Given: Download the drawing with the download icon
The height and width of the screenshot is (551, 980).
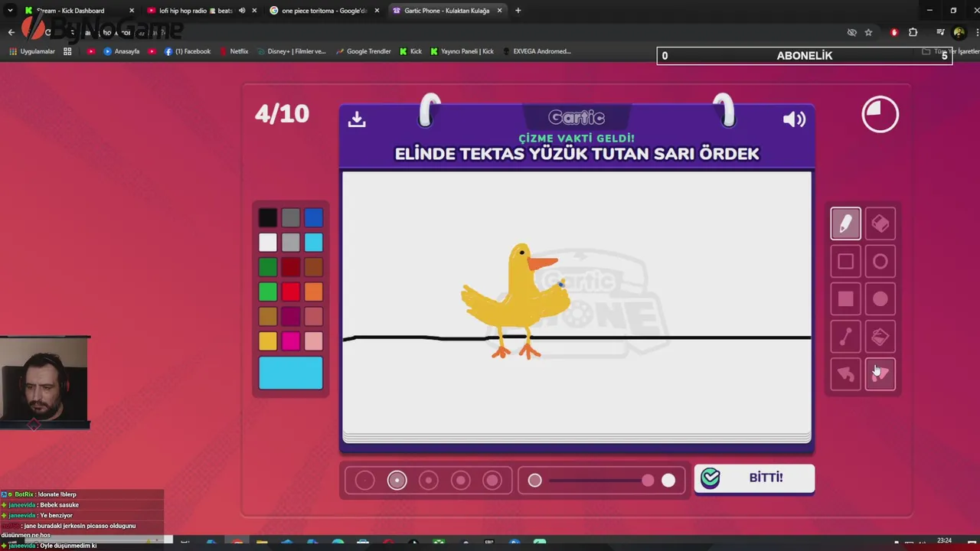Looking at the screenshot, I should point(357,119).
